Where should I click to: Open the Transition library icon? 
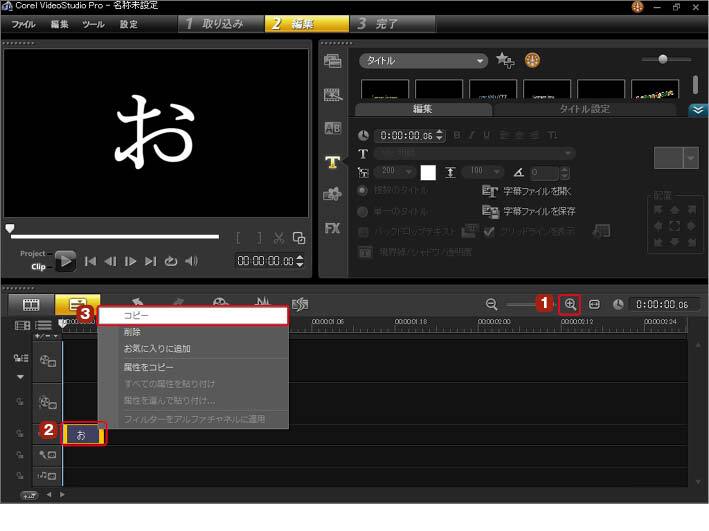click(333, 128)
